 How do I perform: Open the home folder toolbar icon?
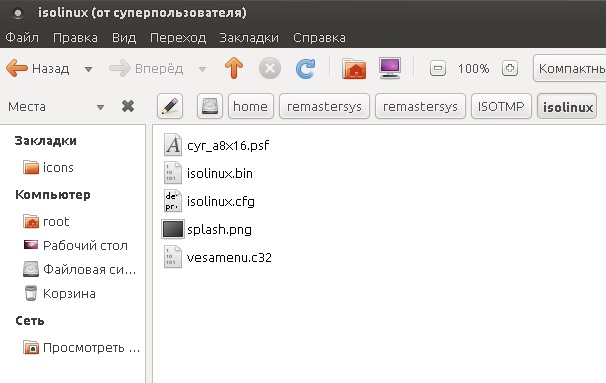354,68
